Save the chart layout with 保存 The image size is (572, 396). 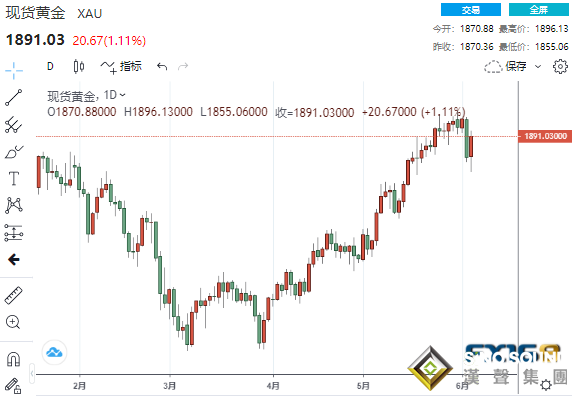(505, 66)
